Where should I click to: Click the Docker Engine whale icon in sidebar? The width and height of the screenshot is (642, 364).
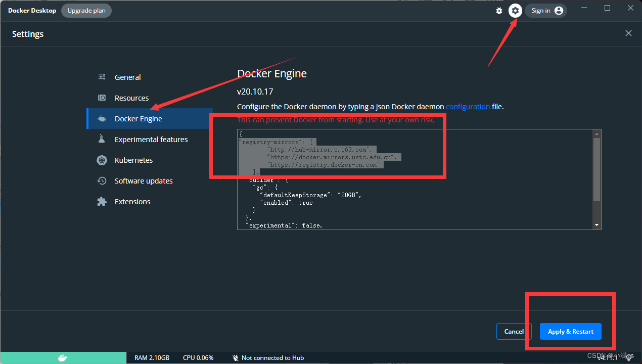click(x=101, y=118)
